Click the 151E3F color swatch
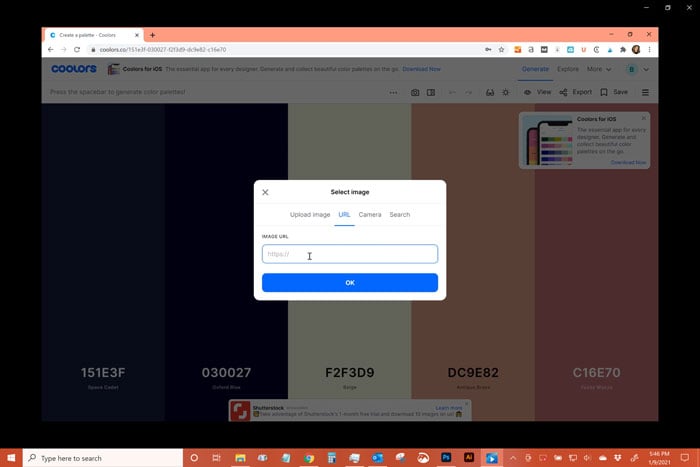700x467 pixels. click(x=103, y=262)
